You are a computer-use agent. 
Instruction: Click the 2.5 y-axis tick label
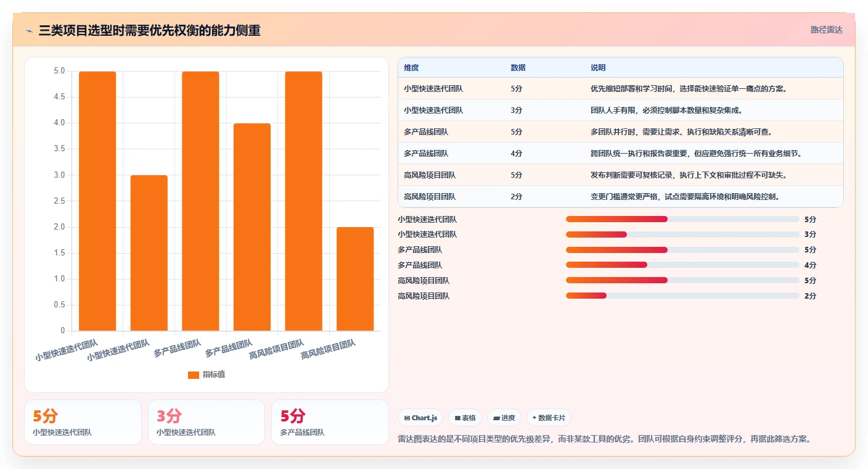60,201
